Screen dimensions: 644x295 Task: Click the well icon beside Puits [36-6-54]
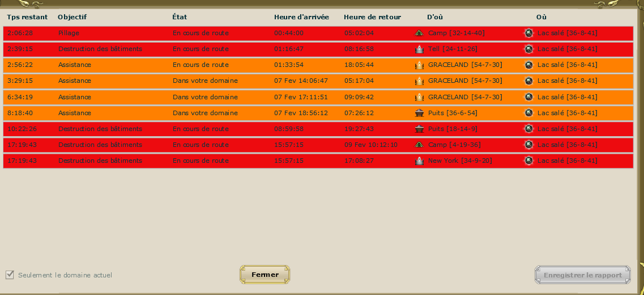click(419, 113)
